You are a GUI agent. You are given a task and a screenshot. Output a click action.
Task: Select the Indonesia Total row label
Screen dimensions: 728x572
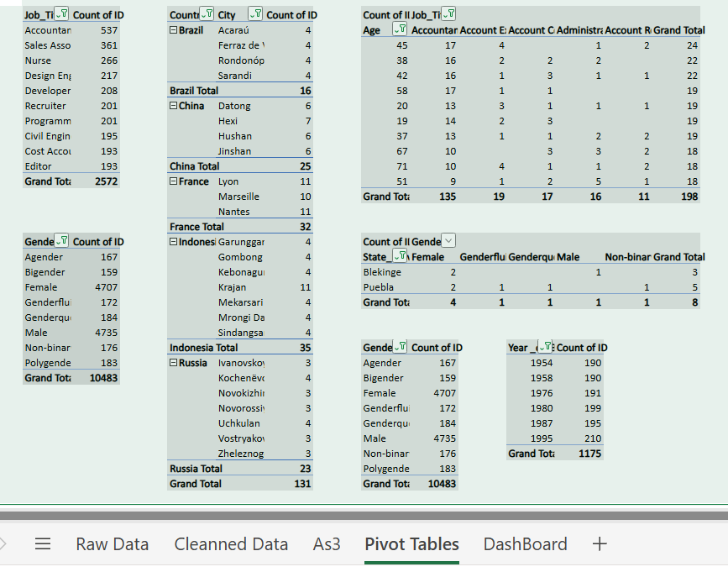[x=203, y=348]
